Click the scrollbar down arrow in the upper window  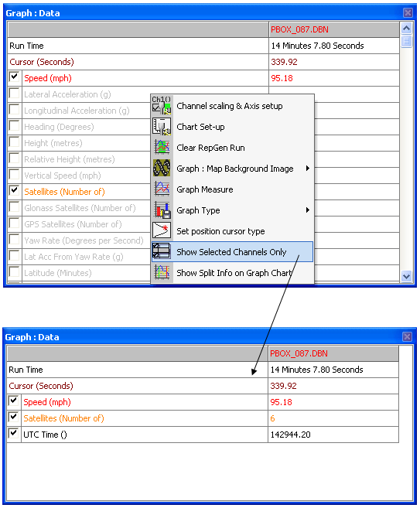406,276
